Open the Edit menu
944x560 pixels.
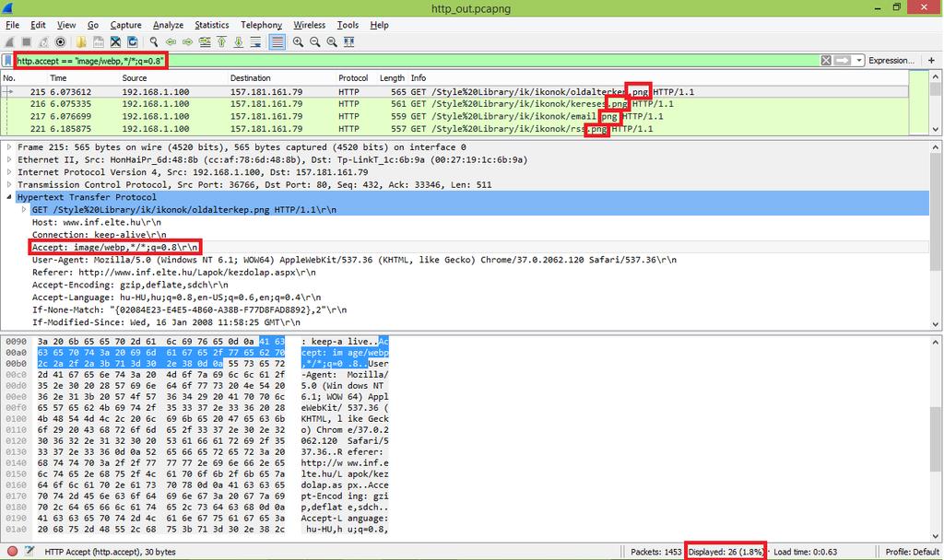coord(39,25)
